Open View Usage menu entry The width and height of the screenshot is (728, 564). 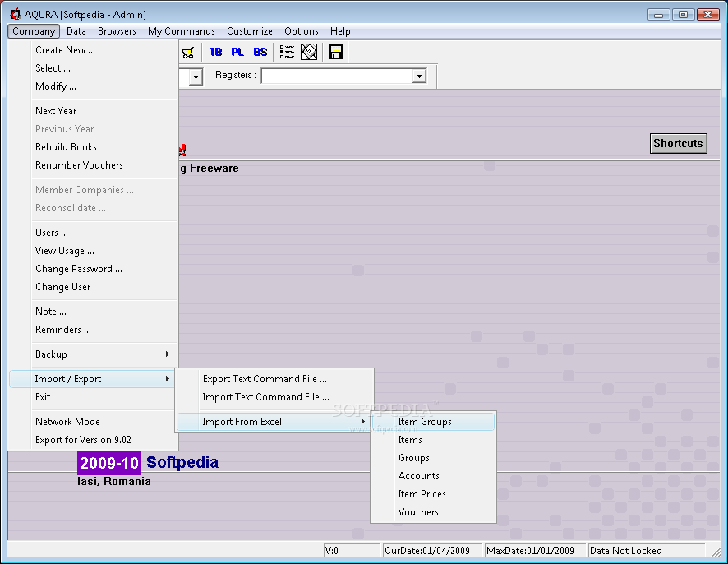click(x=93, y=251)
